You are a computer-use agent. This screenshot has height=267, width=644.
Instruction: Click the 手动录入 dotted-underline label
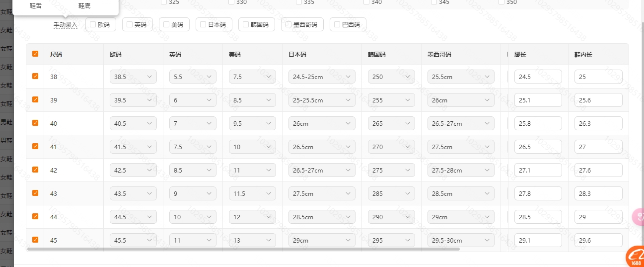click(66, 24)
